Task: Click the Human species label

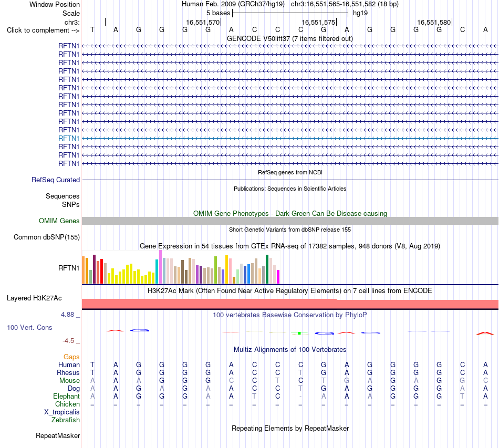Action: [x=69, y=364]
